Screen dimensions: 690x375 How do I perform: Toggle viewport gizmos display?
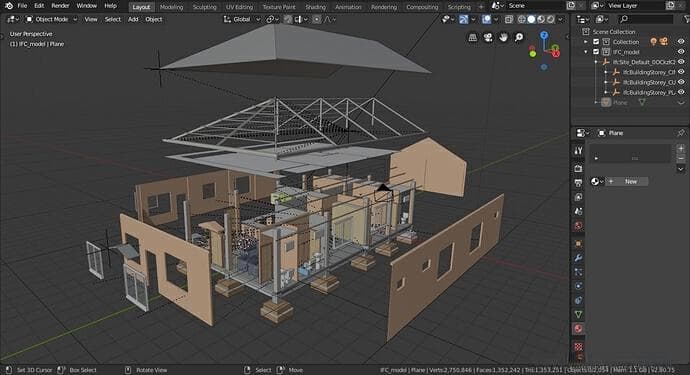[463, 19]
